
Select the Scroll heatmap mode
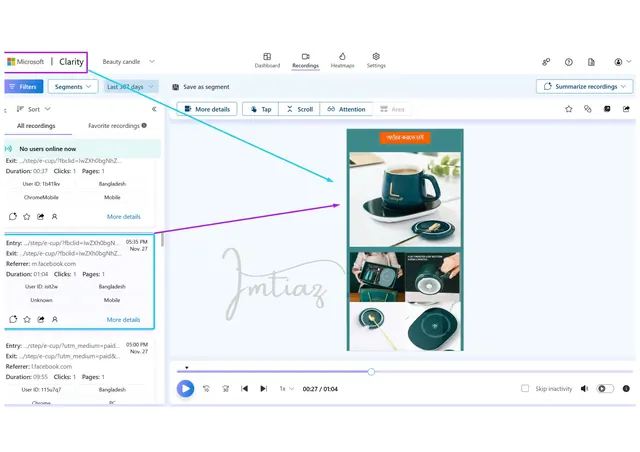coord(300,109)
